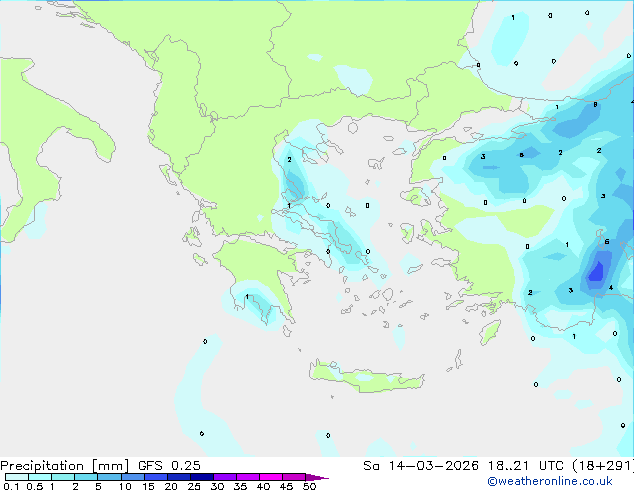The image size is (634, 490).
Task: Select the legend scale label "35"
Action: point(240,486)
